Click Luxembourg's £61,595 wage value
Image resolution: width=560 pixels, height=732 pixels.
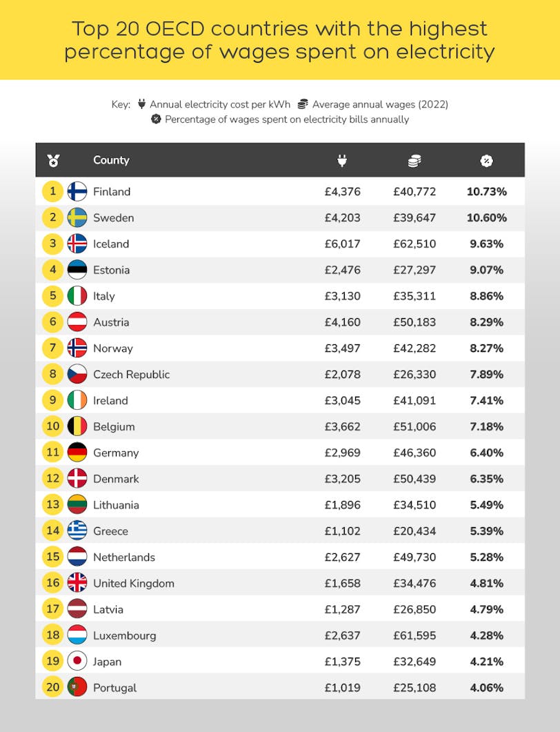click(414, 635)
